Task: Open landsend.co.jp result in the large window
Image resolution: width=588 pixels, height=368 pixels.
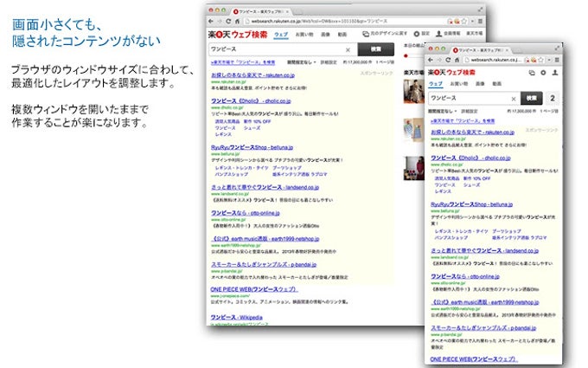Action: (x=265, y=187)
